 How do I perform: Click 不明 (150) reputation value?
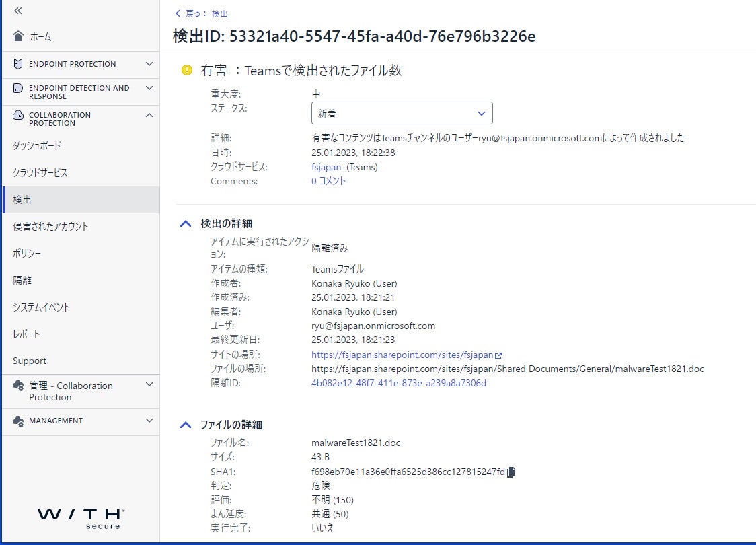pyautogui.click(x=333, y=500)
